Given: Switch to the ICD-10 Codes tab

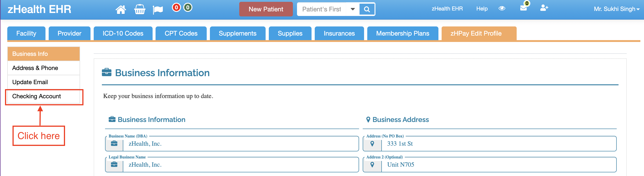Looking at the screenshot, I should click(123, 33).
